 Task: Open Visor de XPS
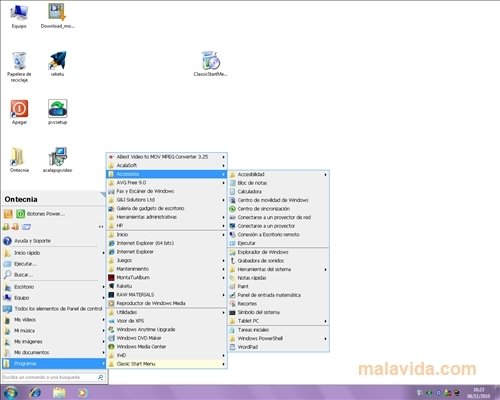167,321
